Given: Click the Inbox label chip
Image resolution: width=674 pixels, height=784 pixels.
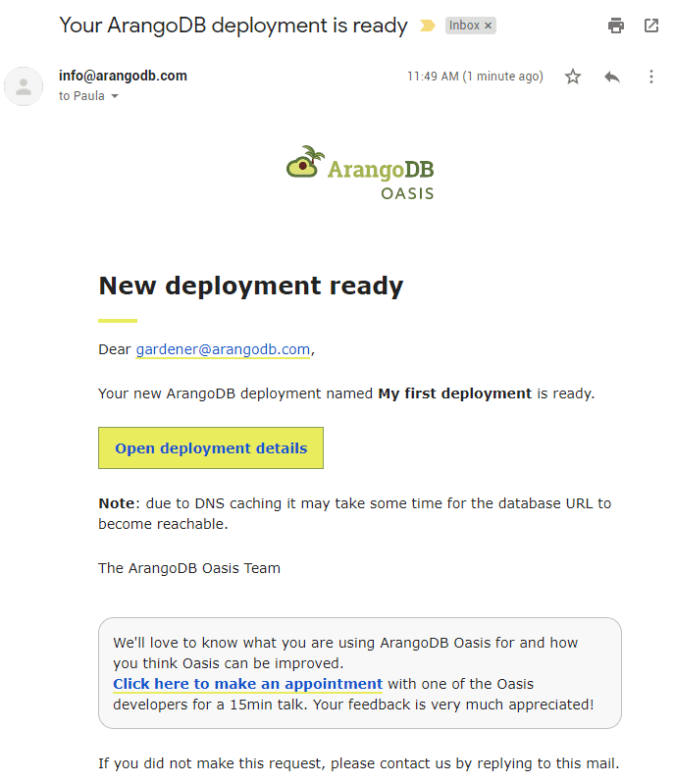Looking at the screenshot, I should [464, 26].
